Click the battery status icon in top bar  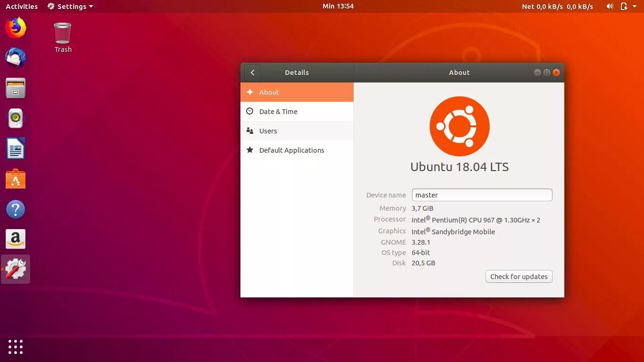coord(624,6)
